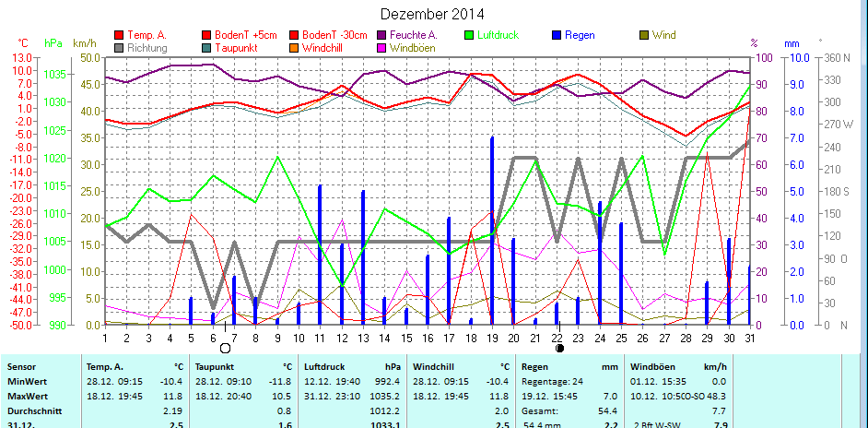Click the 'km/h' axis unit above the chart

(85, 43)
